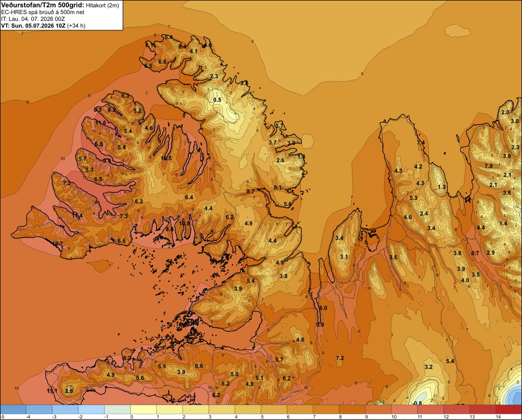522x420 pixels.
Task: Click the temperature value '10.9' on the map
Action: tap(184, 223)
